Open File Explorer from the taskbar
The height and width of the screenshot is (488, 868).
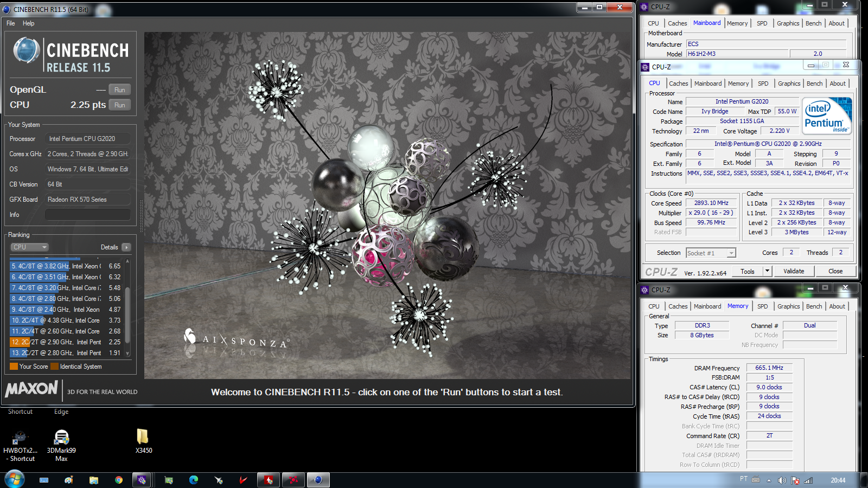94,480
